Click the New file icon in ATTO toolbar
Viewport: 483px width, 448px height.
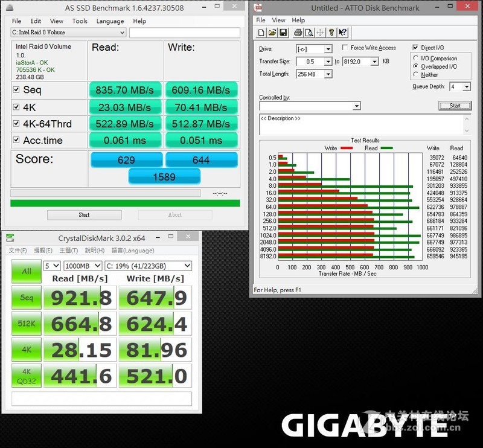(261, 33)
